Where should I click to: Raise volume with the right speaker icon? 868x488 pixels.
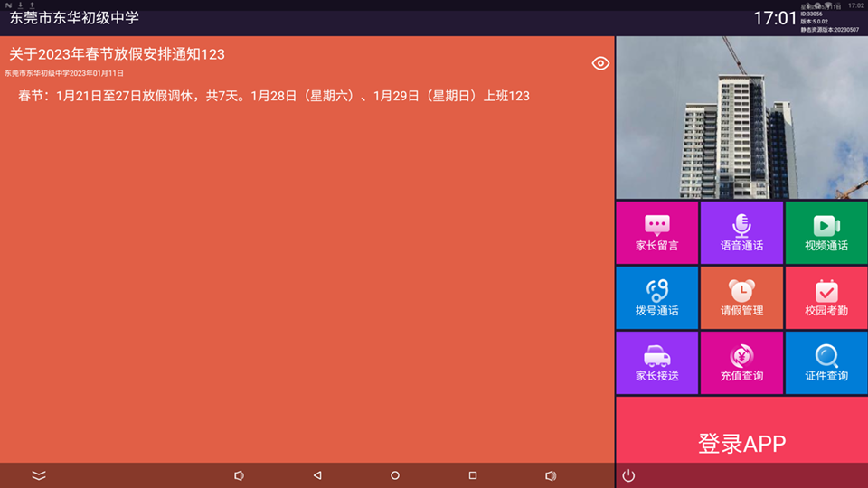(550, 475)
